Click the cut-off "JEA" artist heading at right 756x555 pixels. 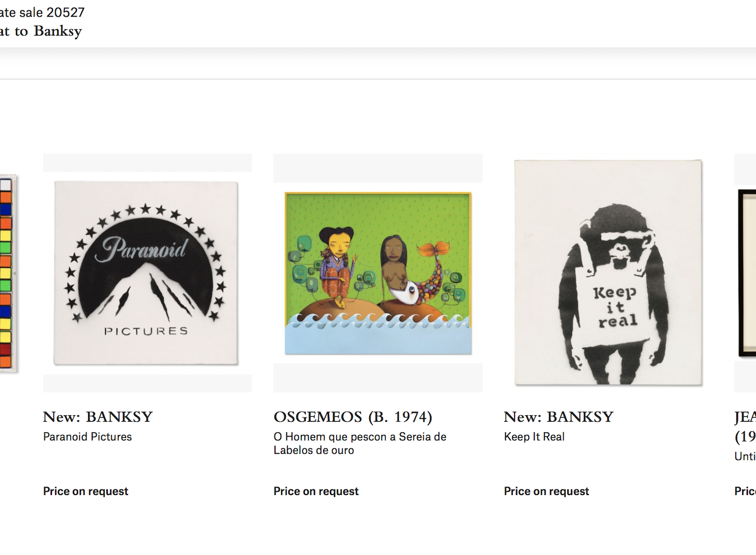pos(745,417)
